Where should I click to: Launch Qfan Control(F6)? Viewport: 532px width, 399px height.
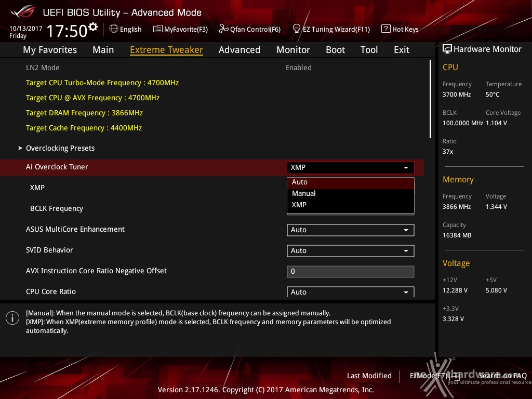[255, 30]
